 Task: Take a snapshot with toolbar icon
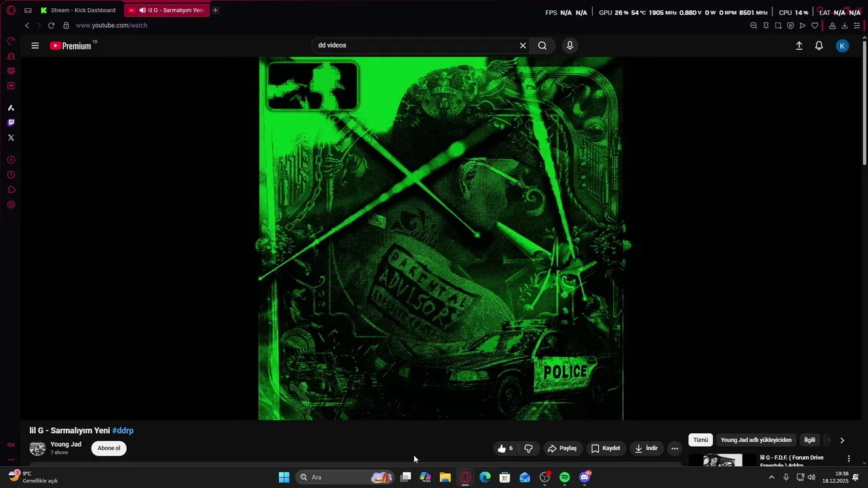point(778,25)
